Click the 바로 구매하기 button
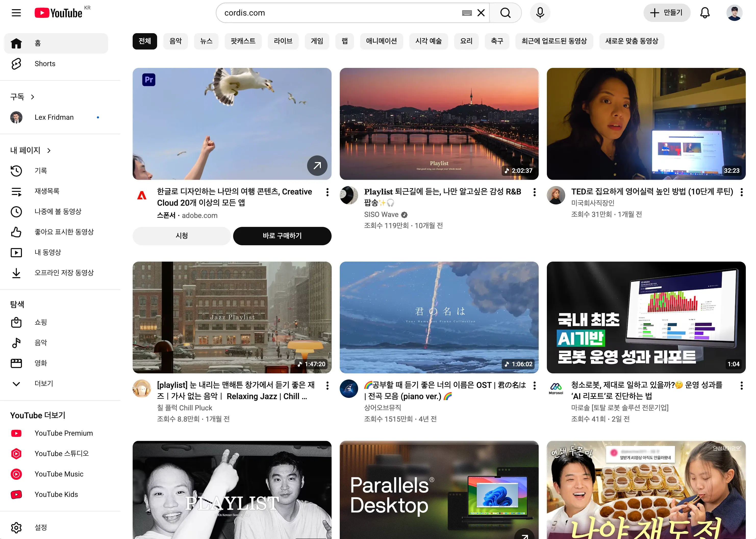This screenshot has width=756, height=539. pos(282,236)
